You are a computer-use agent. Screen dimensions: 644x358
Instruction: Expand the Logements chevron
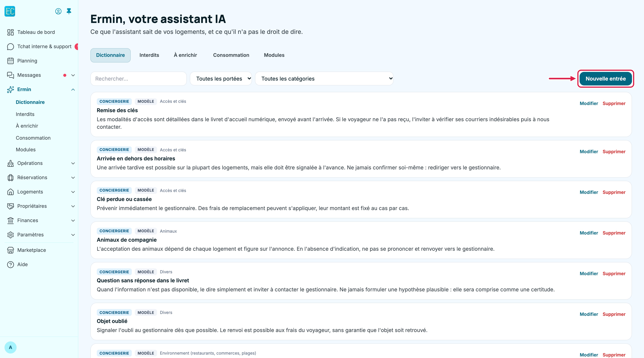click(x=73, y=192)
